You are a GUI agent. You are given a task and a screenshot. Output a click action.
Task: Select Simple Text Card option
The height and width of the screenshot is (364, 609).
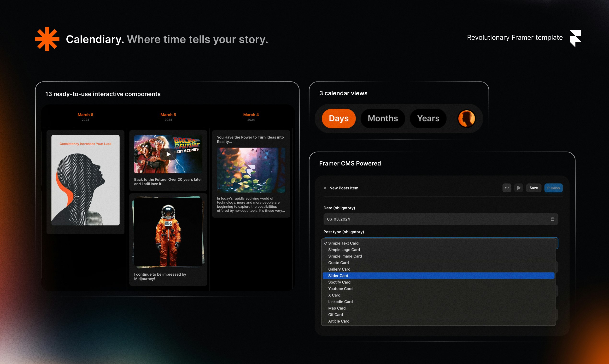pyautogui.click(x=438, y=243)
